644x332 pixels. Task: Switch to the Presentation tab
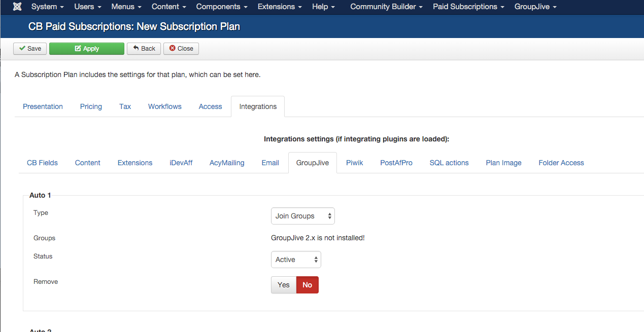(43, 106)
